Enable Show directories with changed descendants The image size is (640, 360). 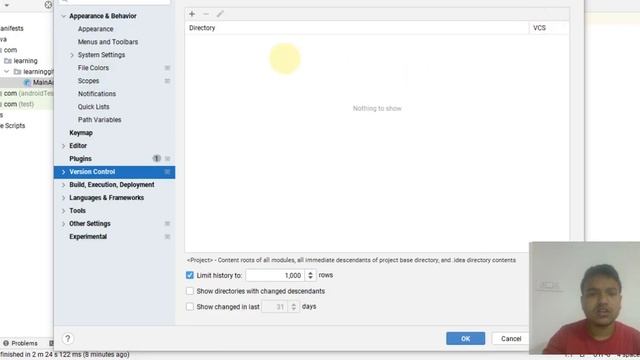pos(190,291)
